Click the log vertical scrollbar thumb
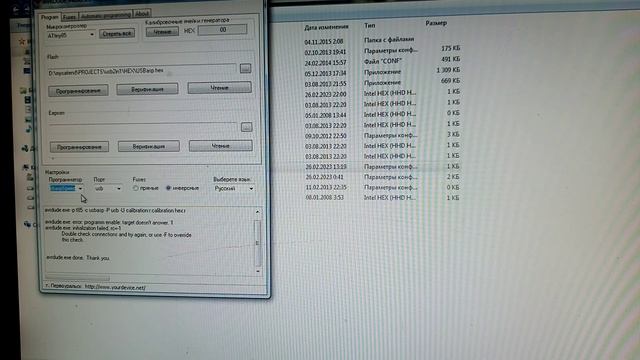This screenshot has height=360, width=640. 257,243
